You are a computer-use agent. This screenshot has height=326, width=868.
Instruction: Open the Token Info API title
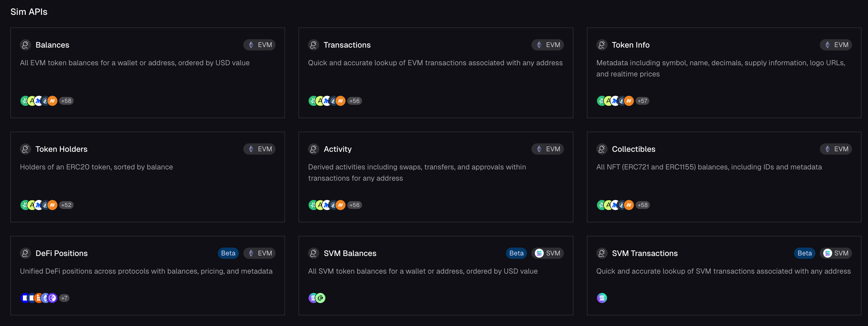click(631, 45)
